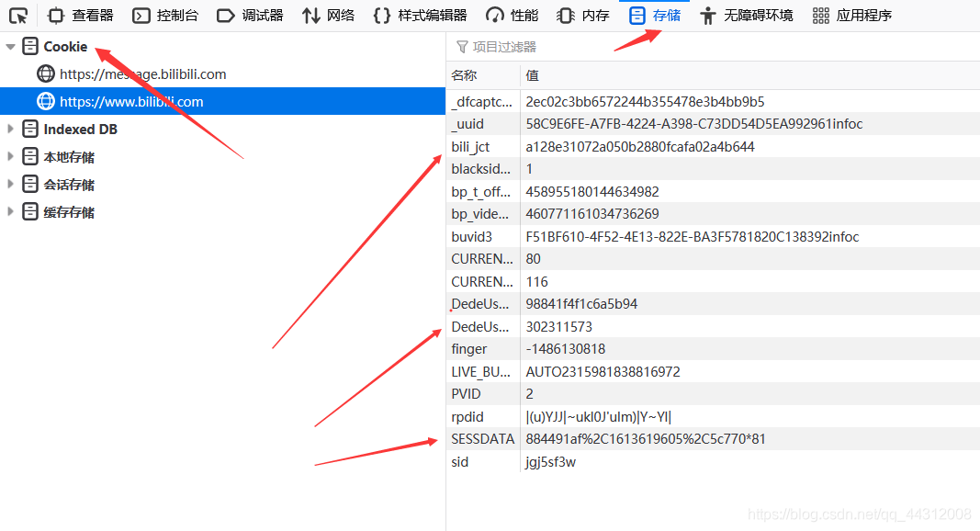The image size is (980, 531).
Task: Open the 样式编辑器 style editor tab
Action: click(x=420, y=15)
